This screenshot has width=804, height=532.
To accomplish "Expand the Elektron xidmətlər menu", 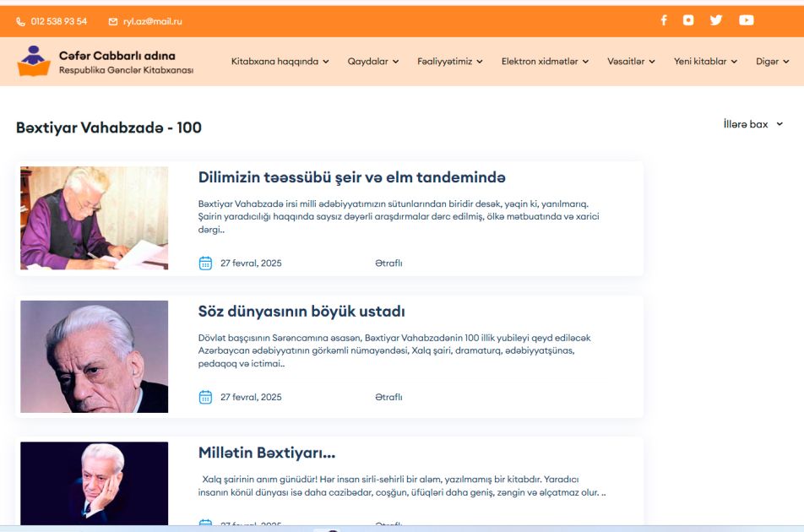I will point(545,62).
